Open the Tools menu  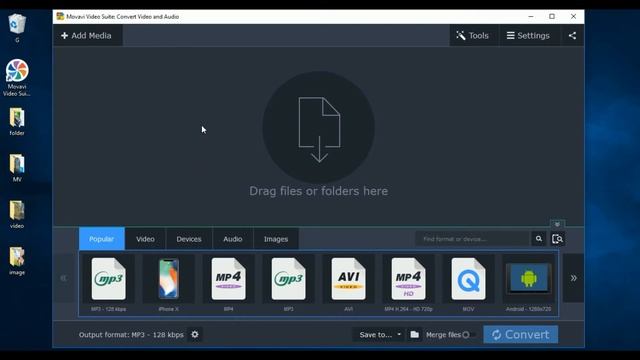coord(473,36)
